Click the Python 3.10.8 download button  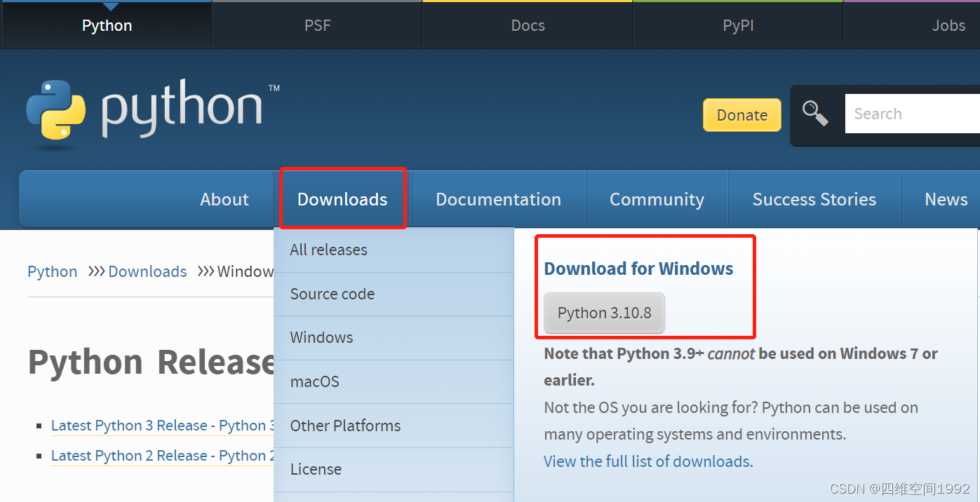tap(604, 313)
